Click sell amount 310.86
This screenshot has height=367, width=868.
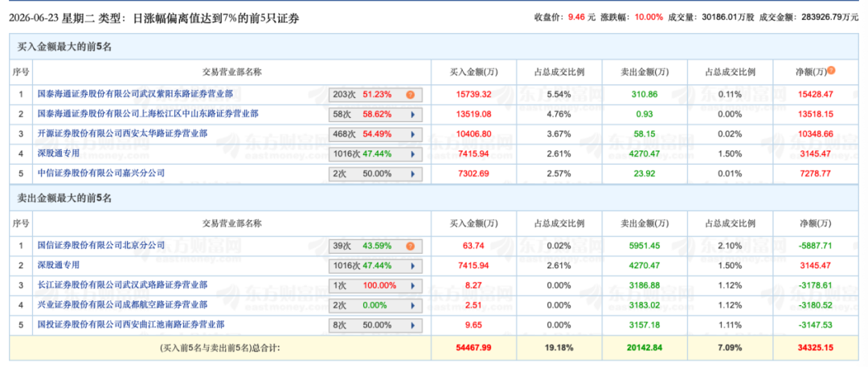click(x=645, y=95)
